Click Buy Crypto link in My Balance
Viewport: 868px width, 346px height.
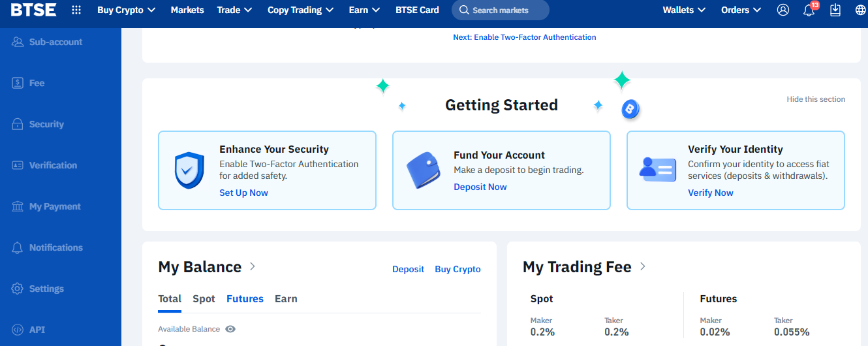[457, 269]
